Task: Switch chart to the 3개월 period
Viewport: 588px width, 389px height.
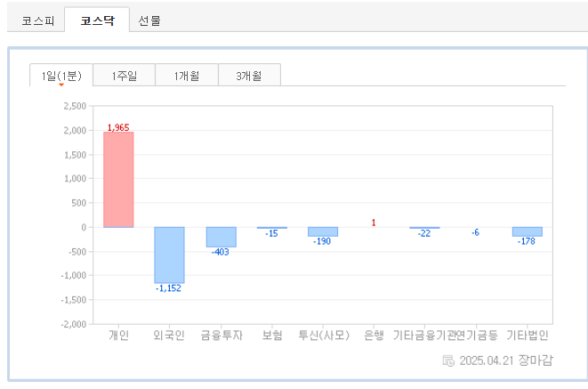Action: tap(249, 76)
